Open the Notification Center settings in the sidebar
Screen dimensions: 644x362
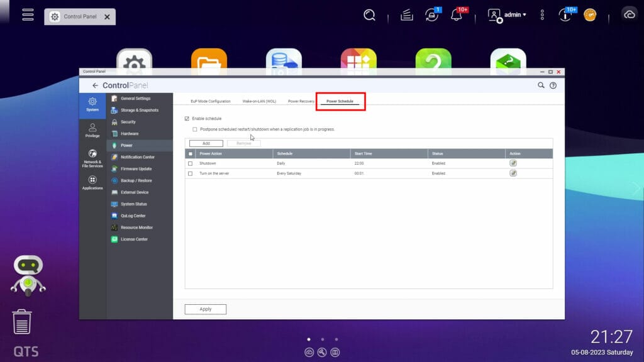coord(139,156)
